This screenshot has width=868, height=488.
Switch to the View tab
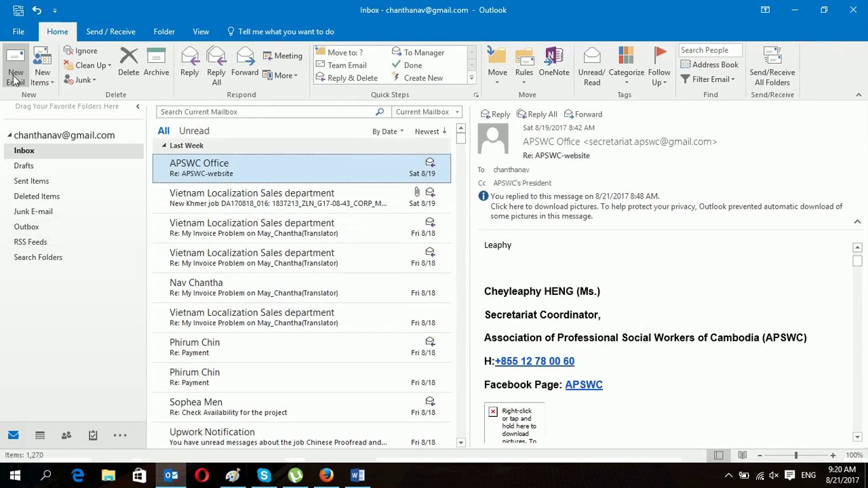tap(201, 31)
